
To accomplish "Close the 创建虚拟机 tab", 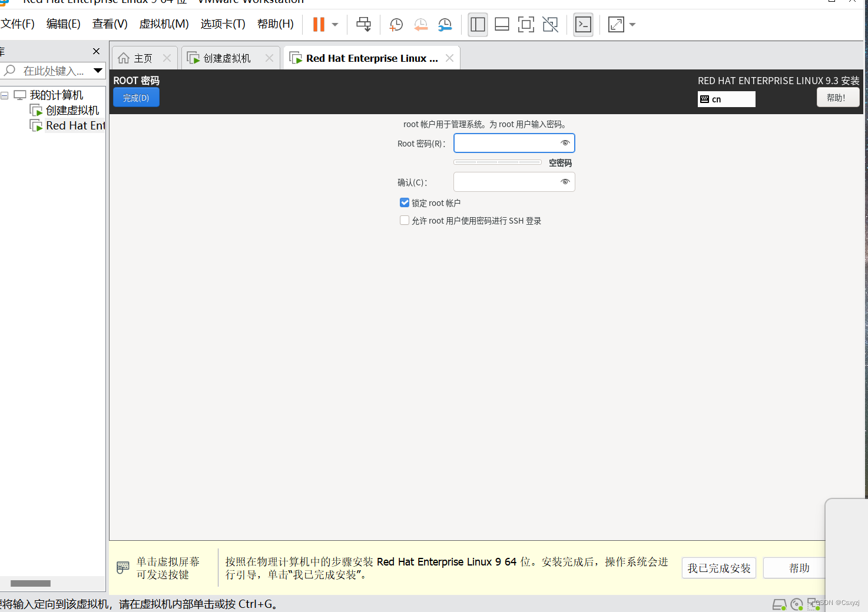I will (x=269, y=58).
